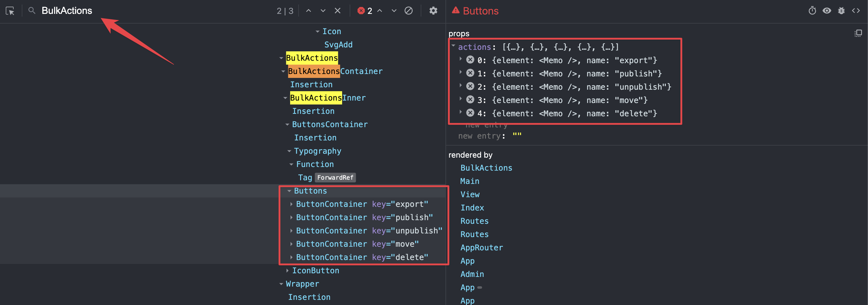
Task: Select the element picker inspection tool
Action: (10, 11)
